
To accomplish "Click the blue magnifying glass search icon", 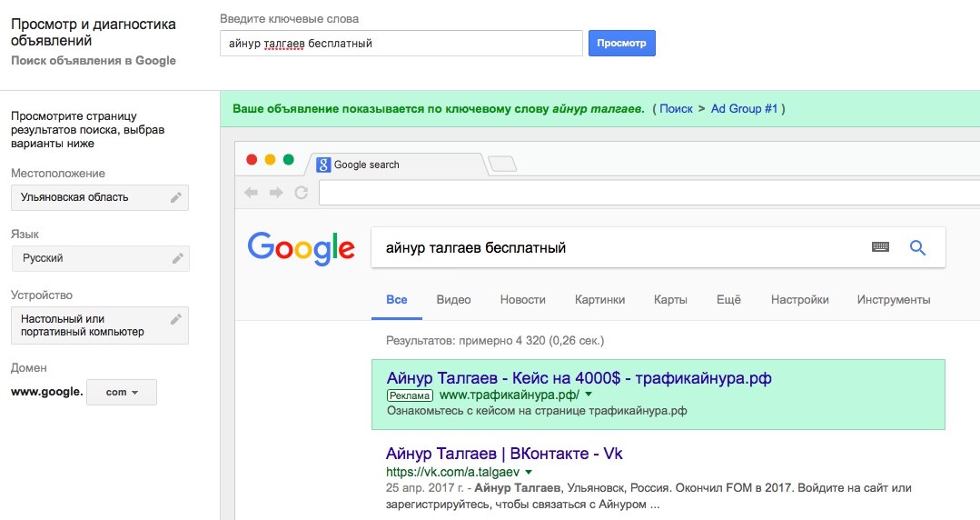I will [x=917, y=247].
